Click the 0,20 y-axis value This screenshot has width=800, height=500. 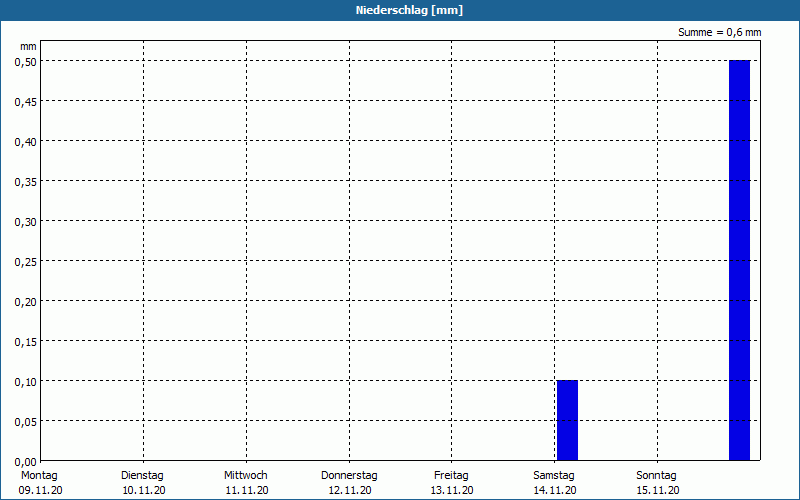pyautogui.click(x=26, y=303)
